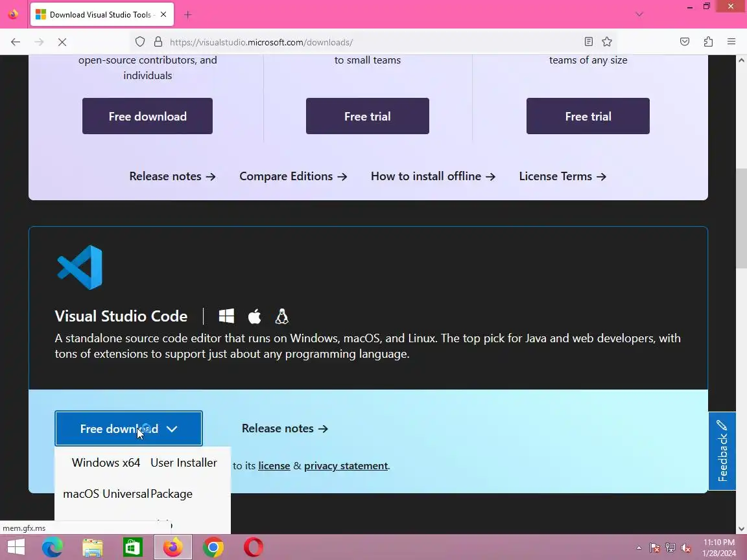Open the Feedback side tab
This screenshot has height=560, width=747.
click(x=722, y=451)
